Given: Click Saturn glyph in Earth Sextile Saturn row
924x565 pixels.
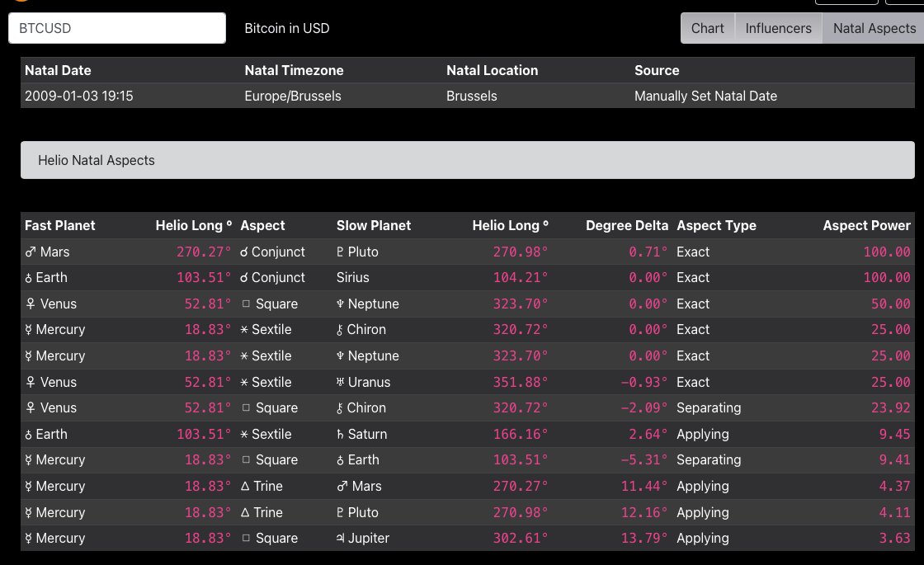Looking at the screenshot, I should 340,434.
